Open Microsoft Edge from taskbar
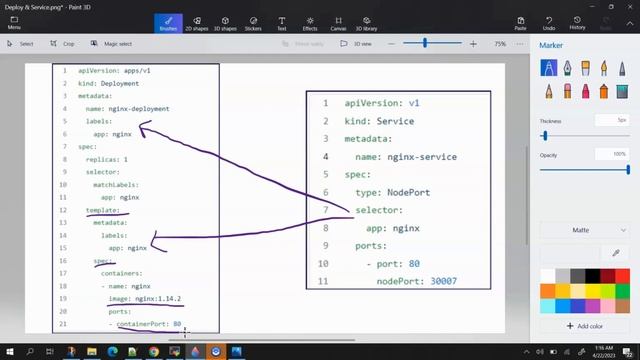640x360 pixels. [x=113, y=351]
